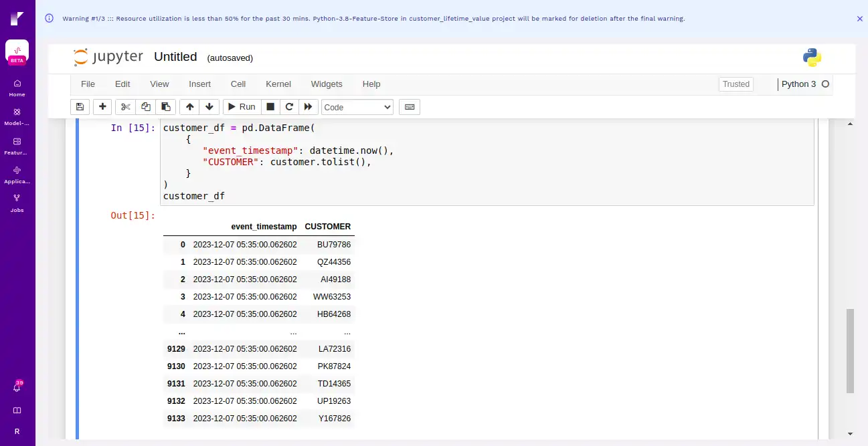Screen dimensions: 868x446
Task: Click the Out[15] output prompt
Action: pos(133,215)
